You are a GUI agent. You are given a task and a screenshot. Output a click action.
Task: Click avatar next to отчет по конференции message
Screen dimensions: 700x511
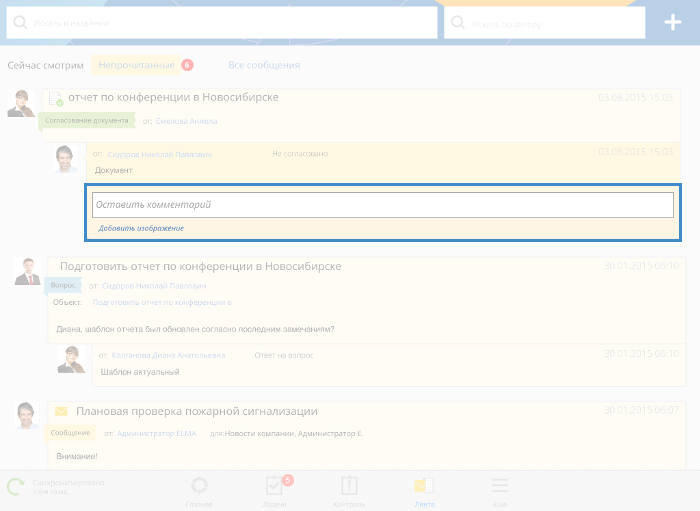coord(21,103)
